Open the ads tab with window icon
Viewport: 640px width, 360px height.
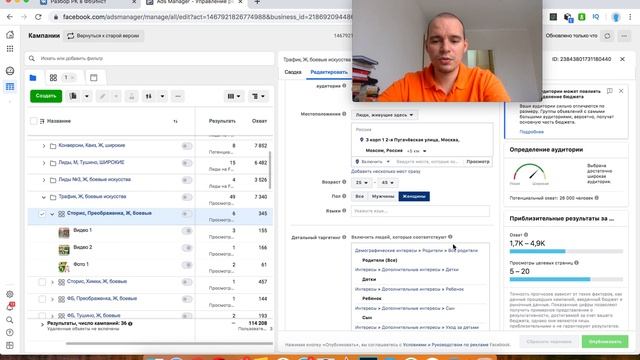[x=93, y=78]
